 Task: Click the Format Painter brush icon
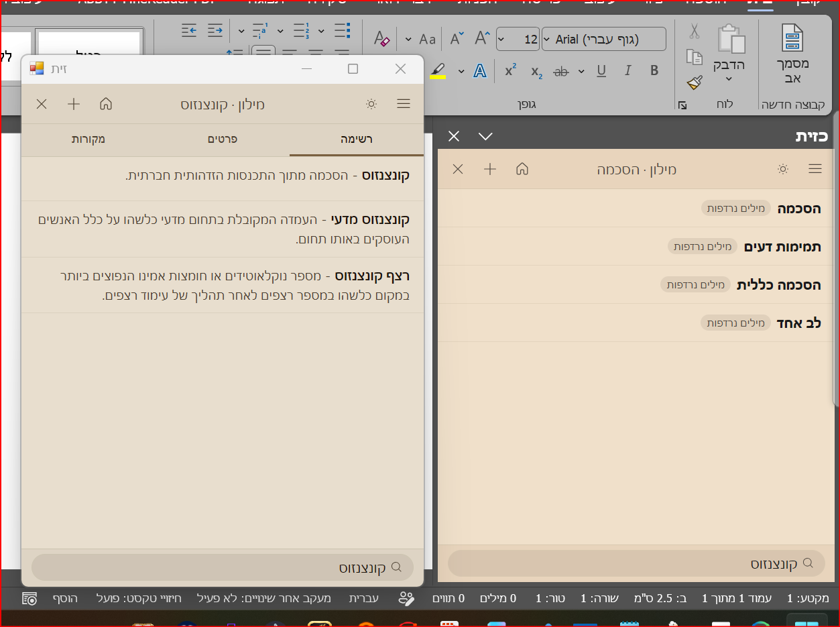pyautogui.click(x=695, y=82)
